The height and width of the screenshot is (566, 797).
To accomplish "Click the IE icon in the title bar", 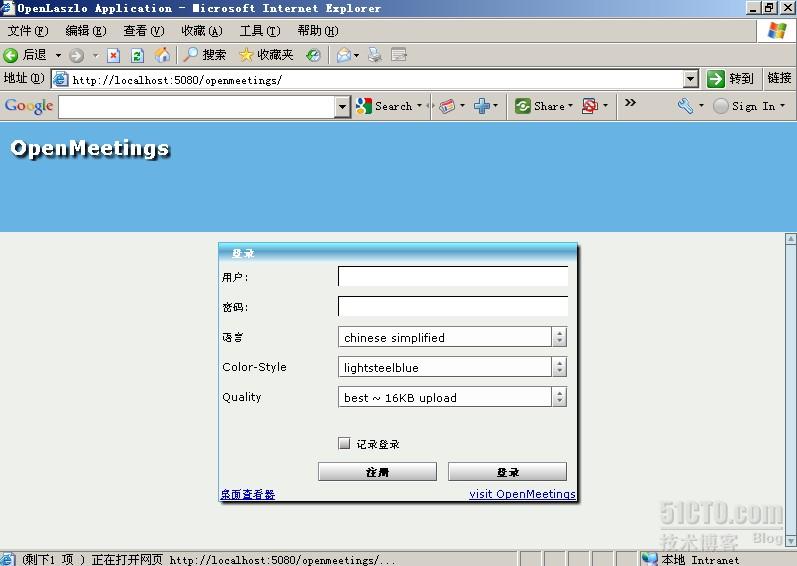I will 8,8.
